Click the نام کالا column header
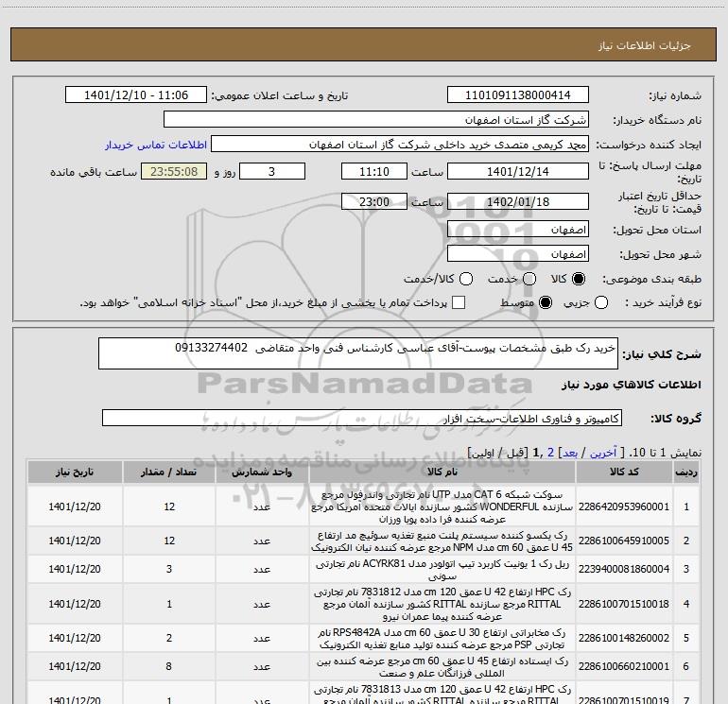The width and height of the screenshot is (728, 704). click(x=442, y=472)
